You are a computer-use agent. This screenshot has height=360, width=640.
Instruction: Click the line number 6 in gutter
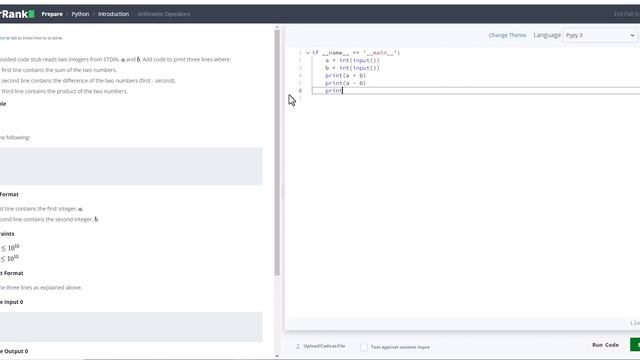pyautogui.click(x=300, y=91)
